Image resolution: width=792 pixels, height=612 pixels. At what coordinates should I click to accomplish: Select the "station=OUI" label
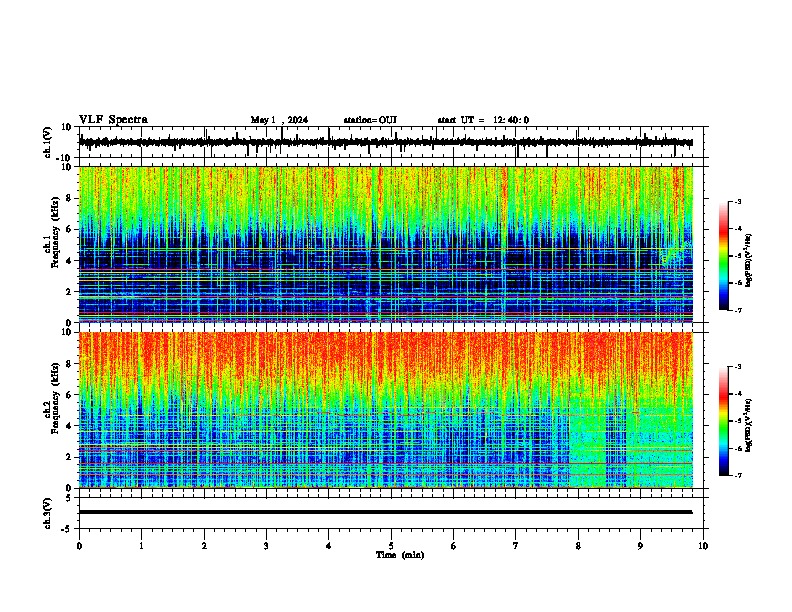coord(370,120)
